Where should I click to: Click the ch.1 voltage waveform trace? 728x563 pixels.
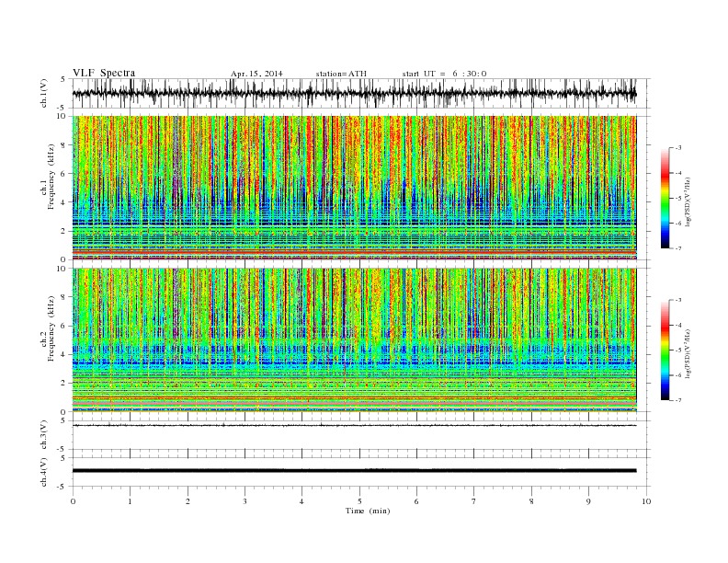point(354,93)
